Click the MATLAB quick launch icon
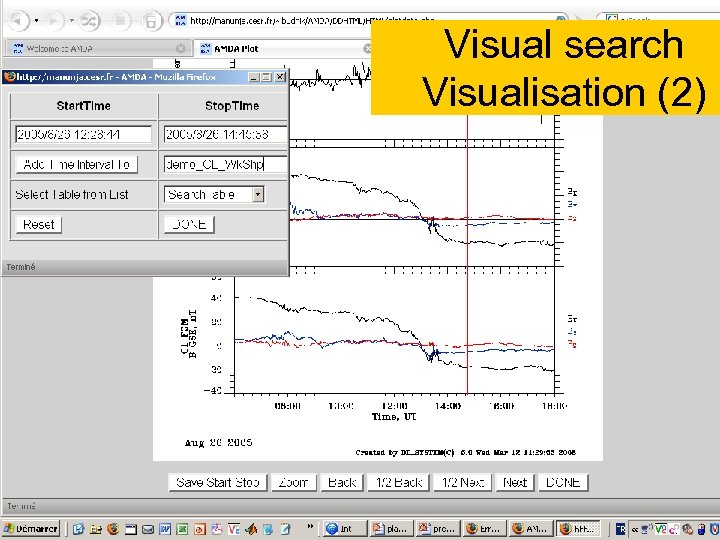The width and height of the screenshot is (720, 540). [251, 529]
